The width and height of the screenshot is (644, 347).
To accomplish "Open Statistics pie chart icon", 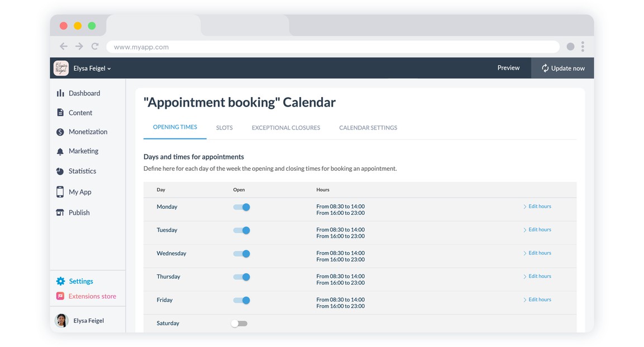I will [60, 171].
